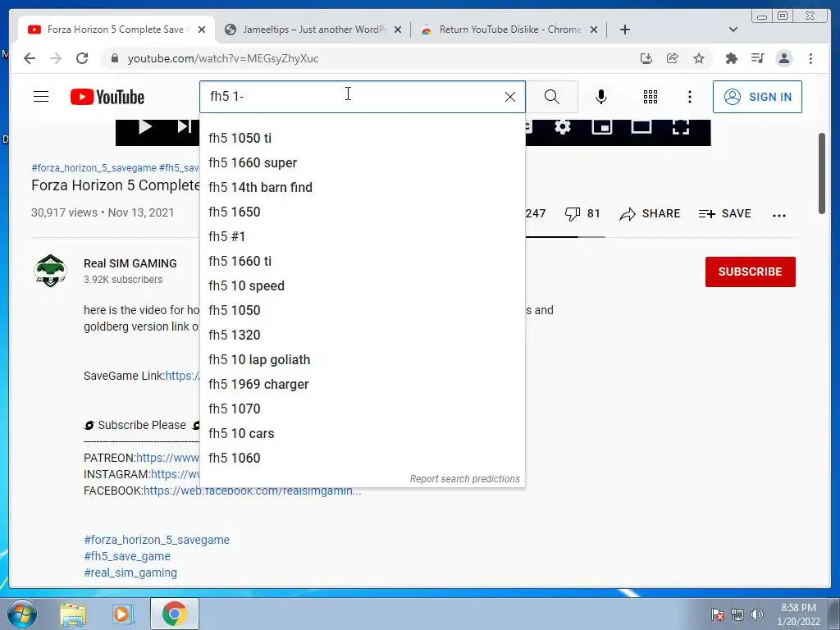The height and width of the screenshot is (630, 840).
Task: Choose suggestion 'fh5 1050 ti'
Action: tap(362, 138)
